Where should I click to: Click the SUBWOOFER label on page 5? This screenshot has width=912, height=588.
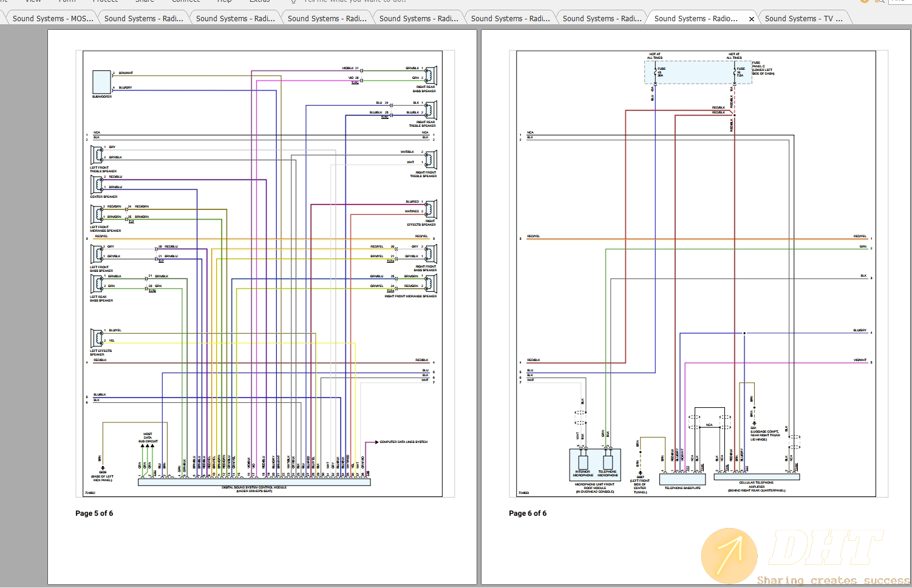tap(101, 96)
